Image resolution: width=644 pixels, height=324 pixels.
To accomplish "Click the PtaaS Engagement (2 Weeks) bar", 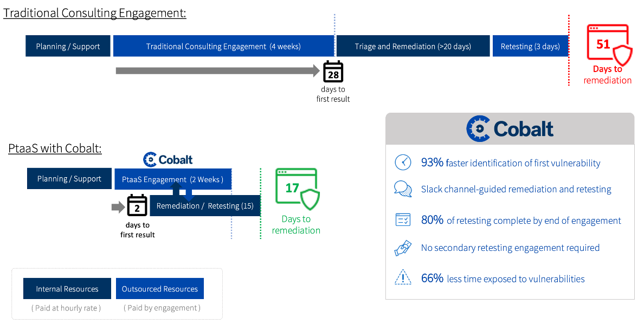I will (x=172, y=179).
